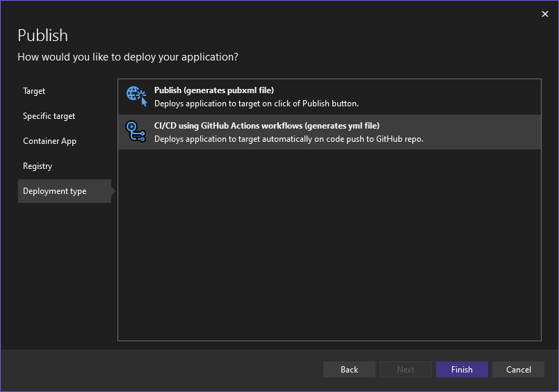Choose CI/CD using GitHub Actions workflows option
Screen dimensions: 559x392
[267, 126]
